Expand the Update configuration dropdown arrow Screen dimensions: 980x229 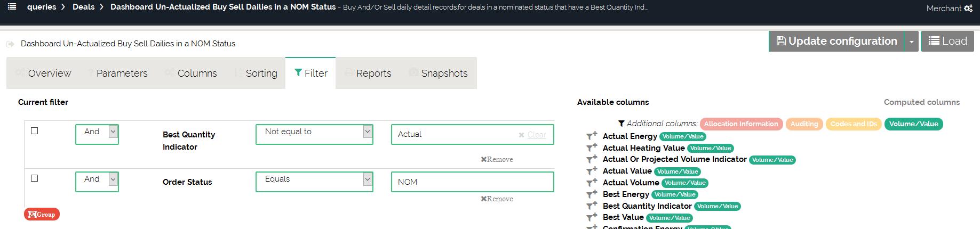[912, 42]
